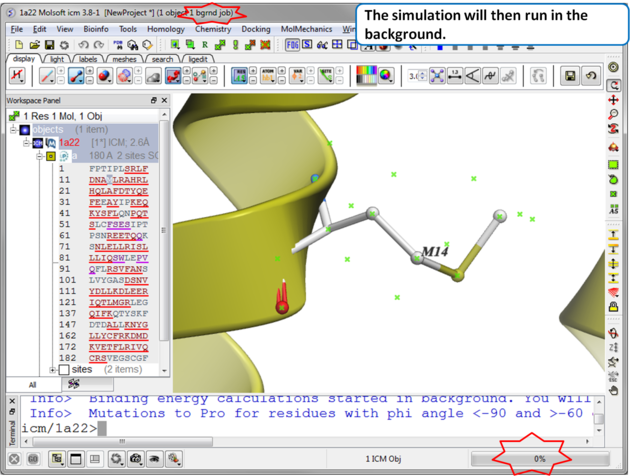
Task: Select the All tab in workspace panel
Action: [33, 384]
